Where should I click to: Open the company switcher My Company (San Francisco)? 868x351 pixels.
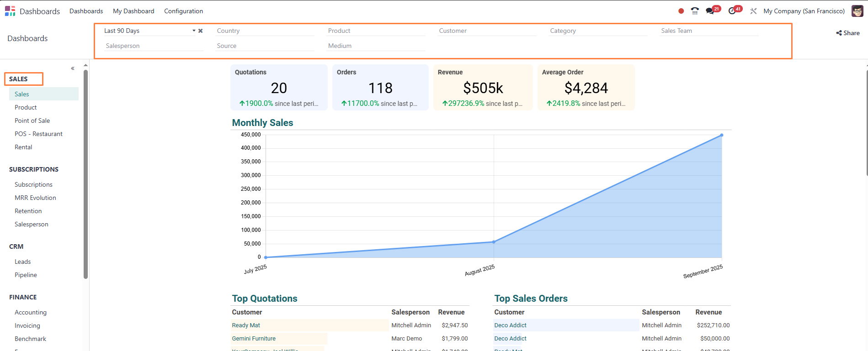click(804, 11)
